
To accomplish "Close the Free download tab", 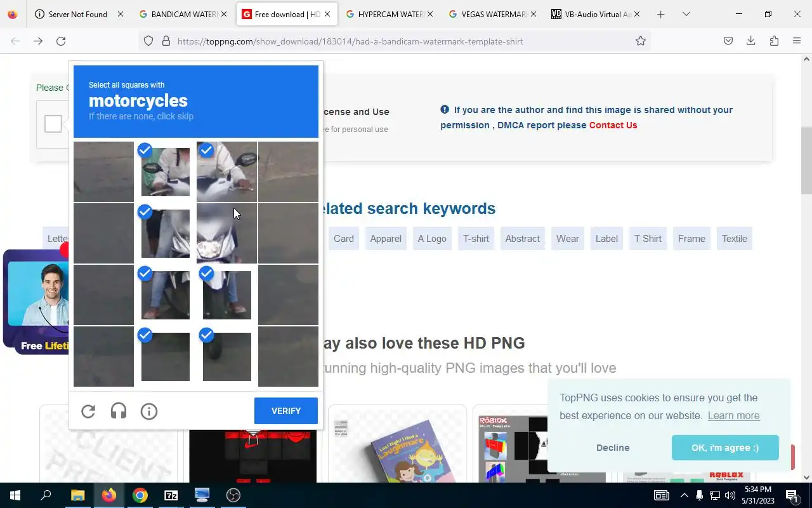I will 327,14.
